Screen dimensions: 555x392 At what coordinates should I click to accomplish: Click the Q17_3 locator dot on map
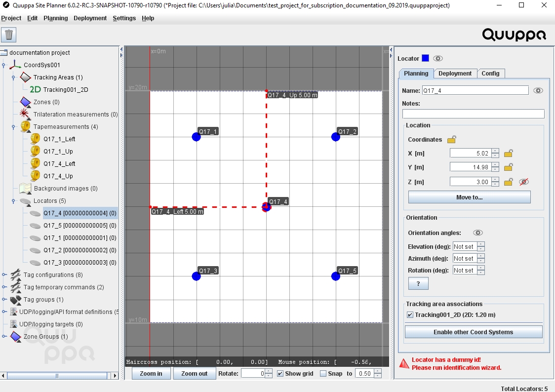(x=196, y=276)
